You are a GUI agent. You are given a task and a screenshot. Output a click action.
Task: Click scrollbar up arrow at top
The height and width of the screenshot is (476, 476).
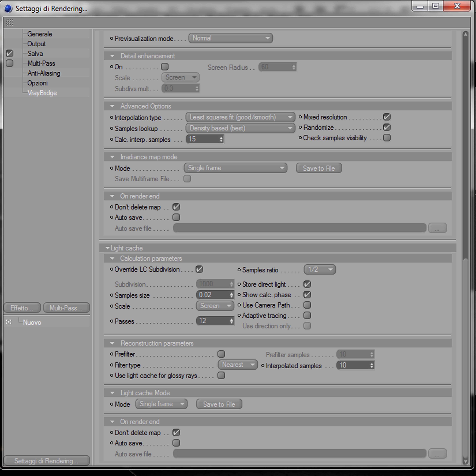[x=465, y=35]
